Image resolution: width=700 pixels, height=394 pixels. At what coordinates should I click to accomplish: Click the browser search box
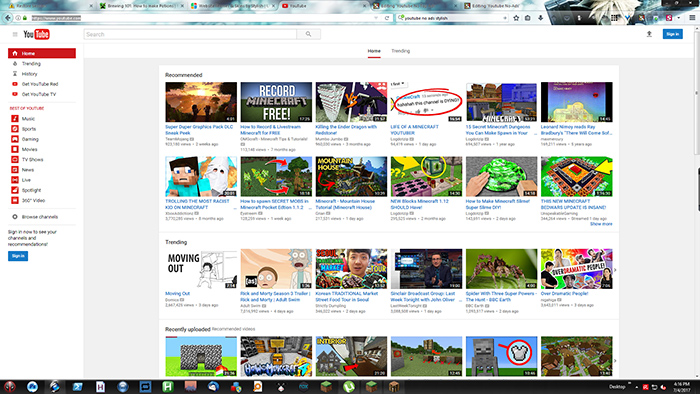pyautogui.click(x=452, y=18)
